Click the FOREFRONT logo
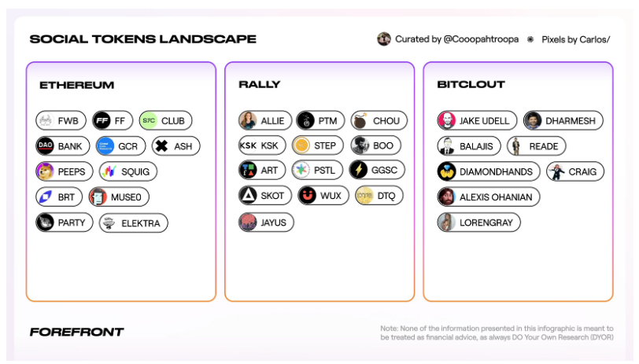 click(x=76, y=332)
